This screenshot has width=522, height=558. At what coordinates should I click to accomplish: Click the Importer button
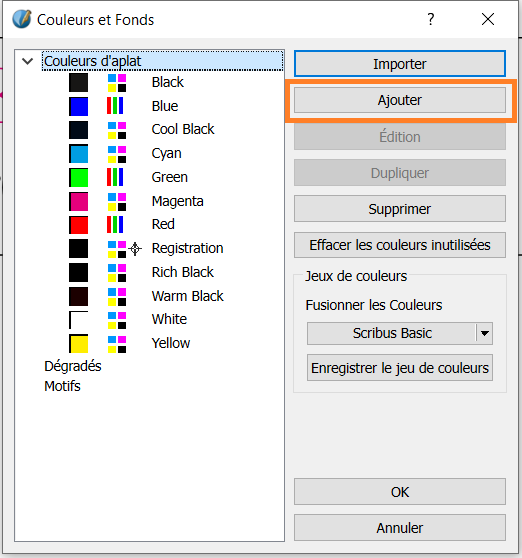tap(400, 64)
